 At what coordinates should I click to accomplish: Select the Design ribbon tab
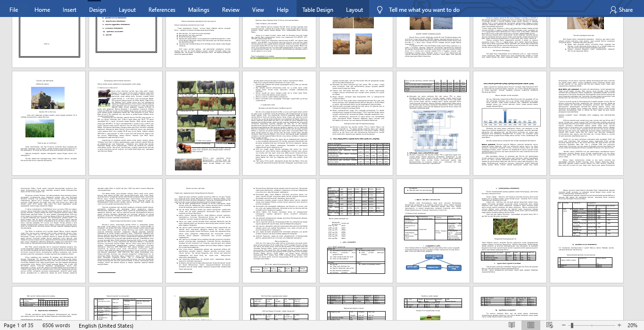point(98,9)
